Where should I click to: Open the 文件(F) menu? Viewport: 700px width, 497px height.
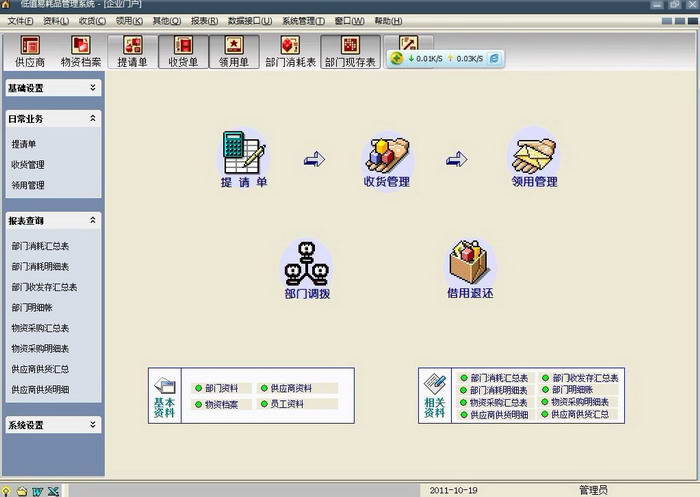click(x=21, y=21)
